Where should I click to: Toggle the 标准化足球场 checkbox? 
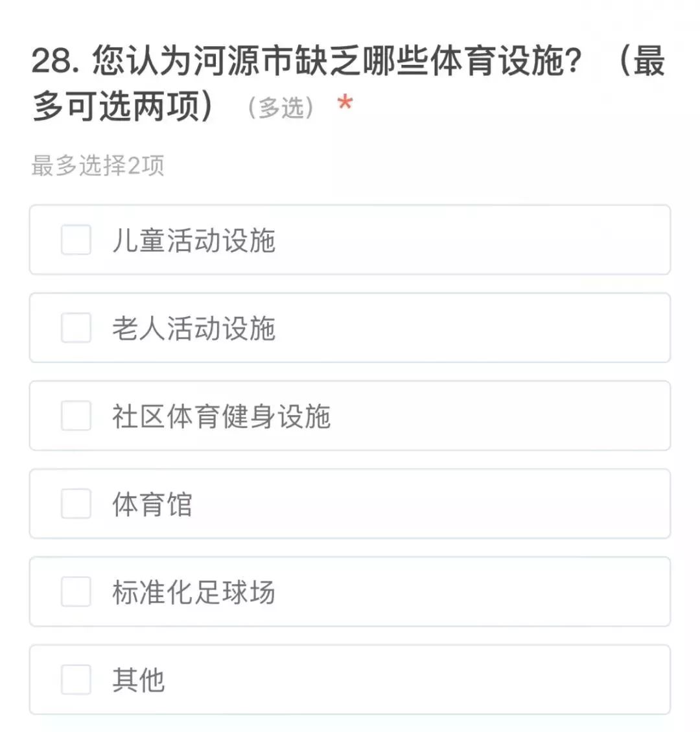coord(76,591)
